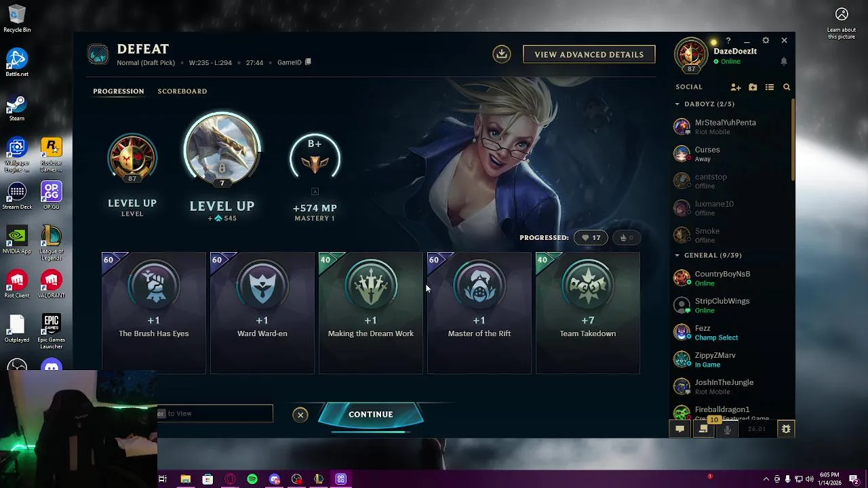Screen dimensions: 868x488
Task: Collapse the GENERAL friends group
Action: click(677, 256)
